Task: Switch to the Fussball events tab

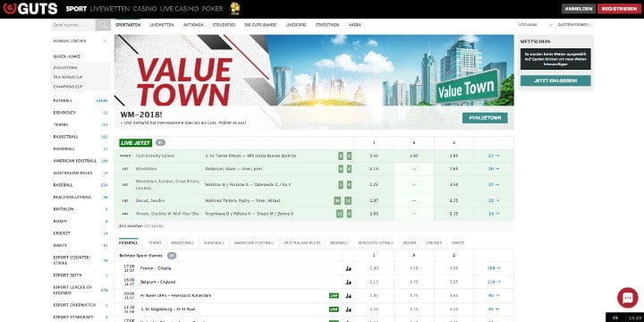Action: 129,243
